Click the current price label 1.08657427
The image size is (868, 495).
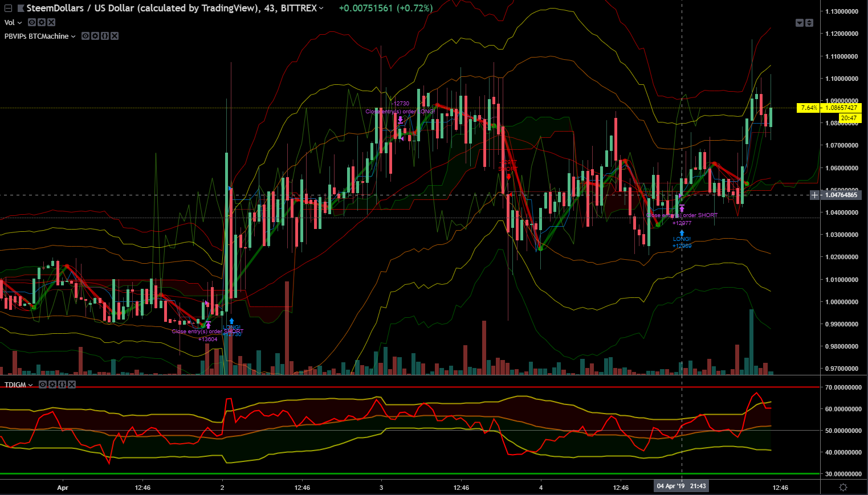coord(841,108)
